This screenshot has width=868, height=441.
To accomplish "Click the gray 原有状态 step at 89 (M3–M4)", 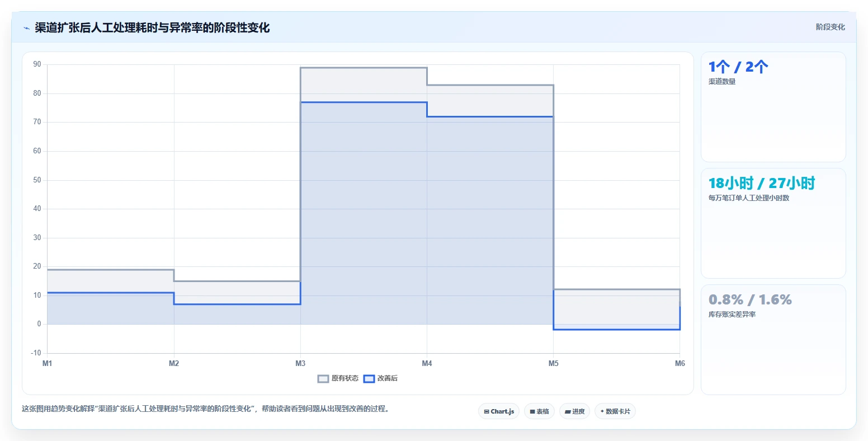I will (x=364, y=68).
